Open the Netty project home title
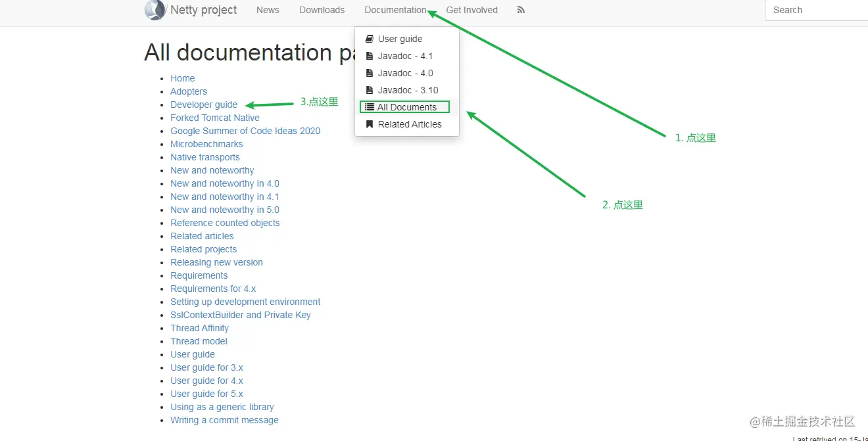868x441 pixels. (x=203, y=10)
